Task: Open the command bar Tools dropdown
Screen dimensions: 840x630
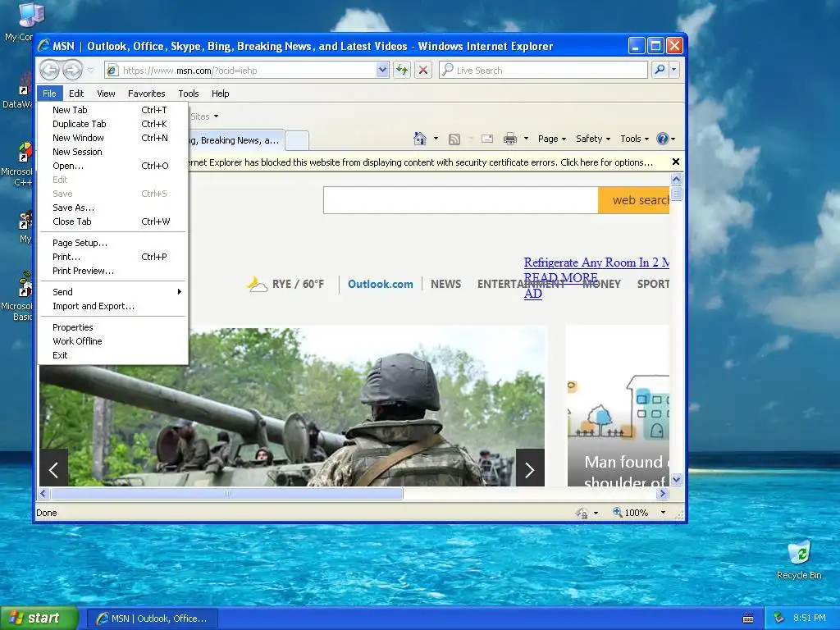Action: [x=634, y=139]
